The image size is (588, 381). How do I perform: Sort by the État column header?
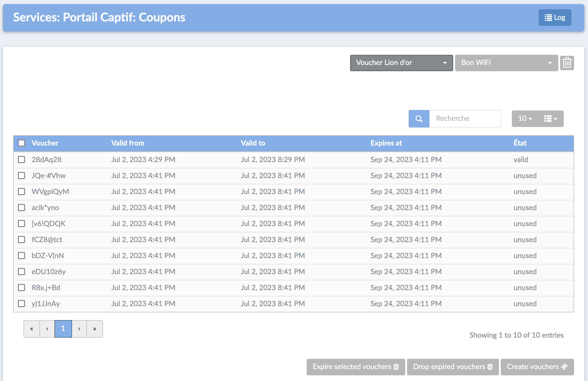pos(520,143)
